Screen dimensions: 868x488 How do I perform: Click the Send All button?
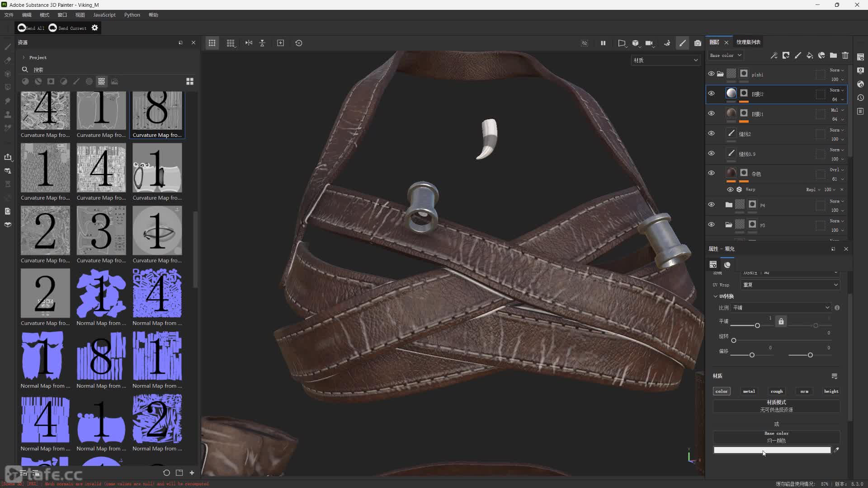click(31, 28)
